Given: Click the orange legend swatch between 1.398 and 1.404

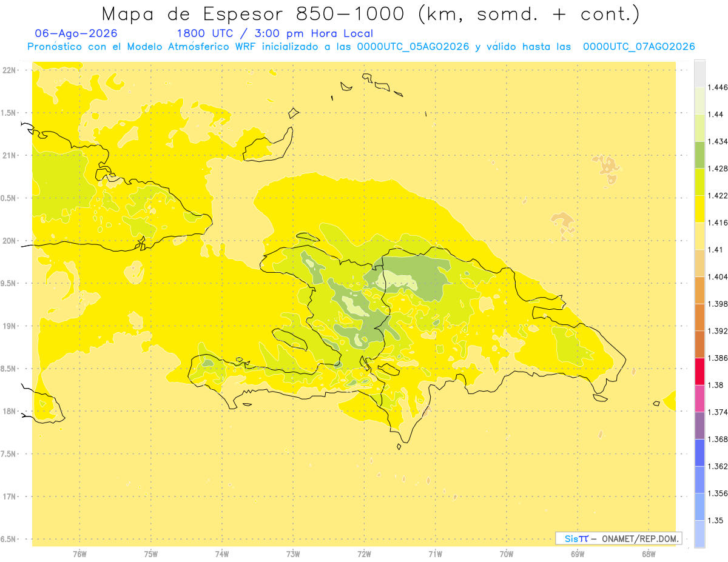Looking at the screenshot, I should 699,290.
